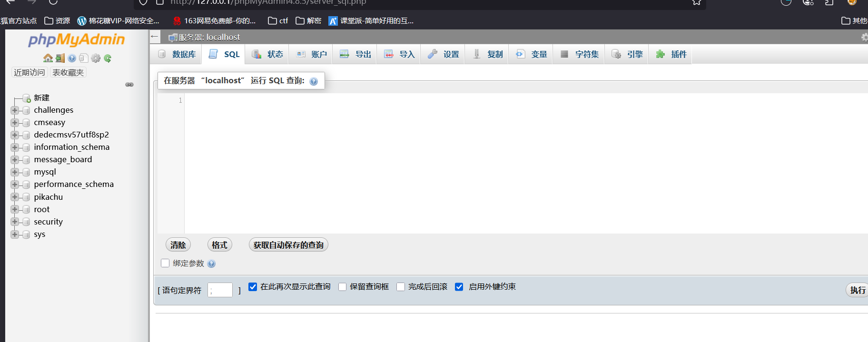Click the database icon of mysql
Image resolution: width=868 pixels, height=342 pixels.
click(26, 172)
